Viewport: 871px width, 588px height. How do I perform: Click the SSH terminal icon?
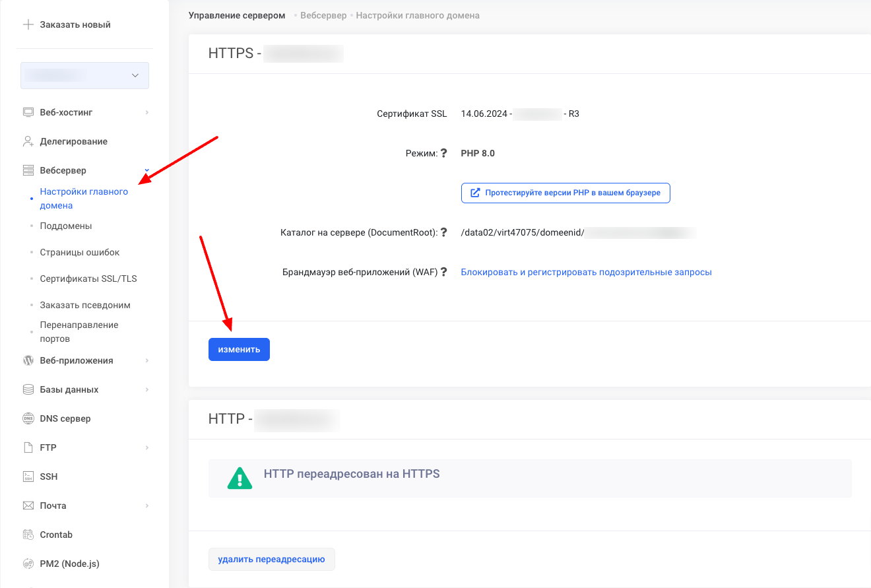28,476
